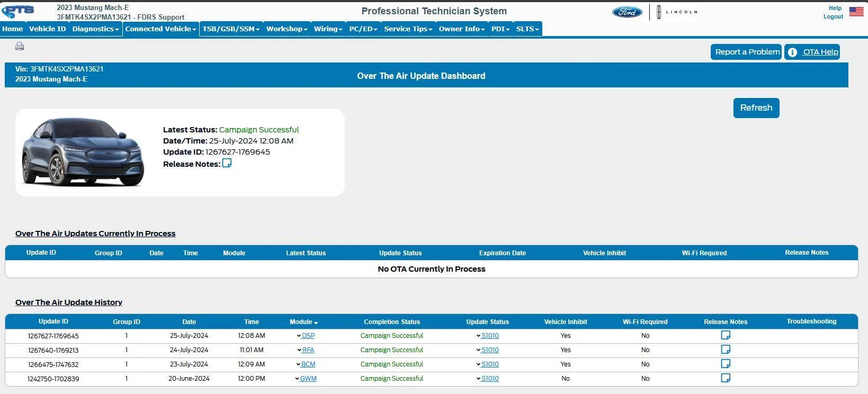This screenshot has width=868, height=394.
Task: Expand the Owner Info dropdown menu
Action: point(462,29)
